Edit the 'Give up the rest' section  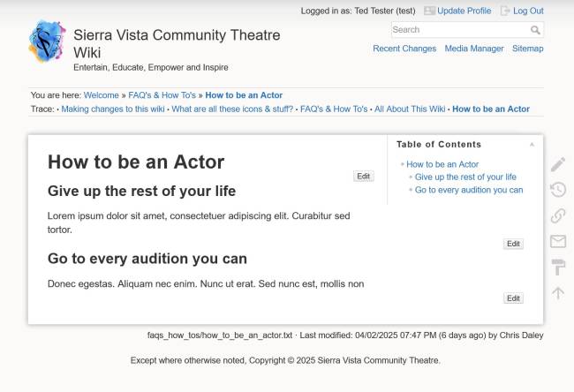click(513, 244)
